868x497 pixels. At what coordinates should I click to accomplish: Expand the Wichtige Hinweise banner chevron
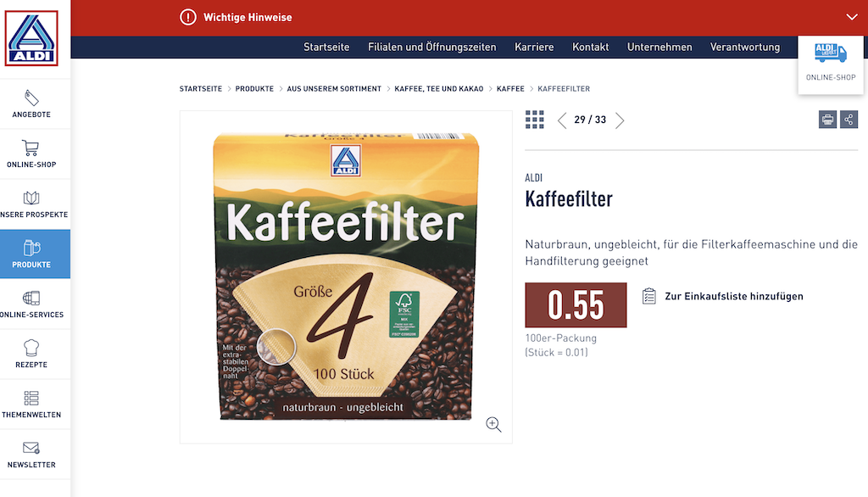(x=852, y=17)
